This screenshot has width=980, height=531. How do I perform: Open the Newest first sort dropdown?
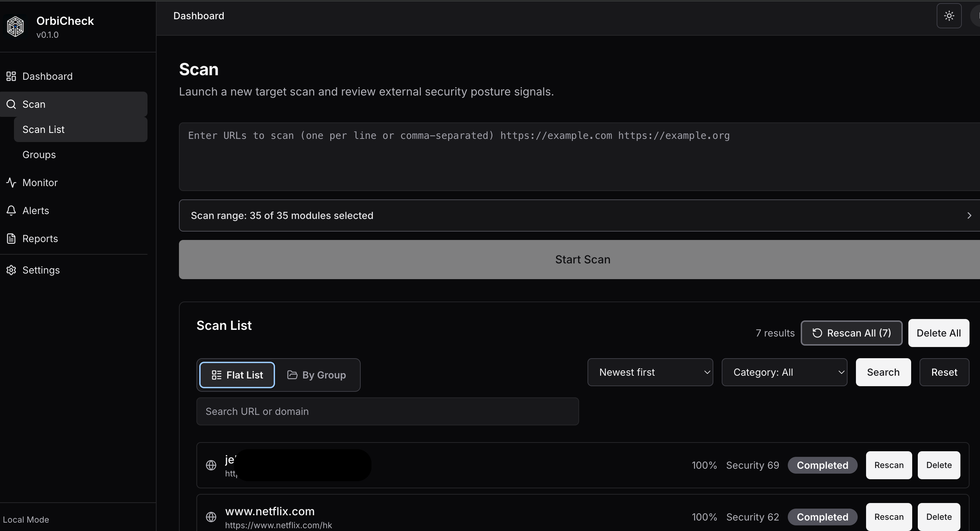(x=650, y=372)
